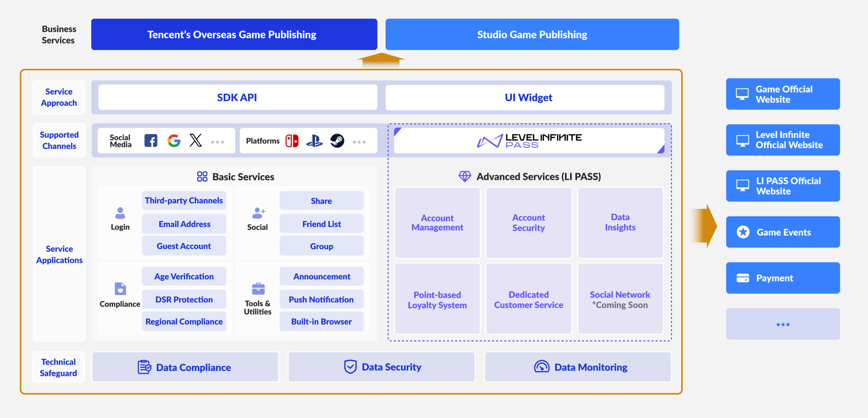This screenshot has width=868, height=418.
Task: Click the Steam platform icon
Action: [337, 140]
